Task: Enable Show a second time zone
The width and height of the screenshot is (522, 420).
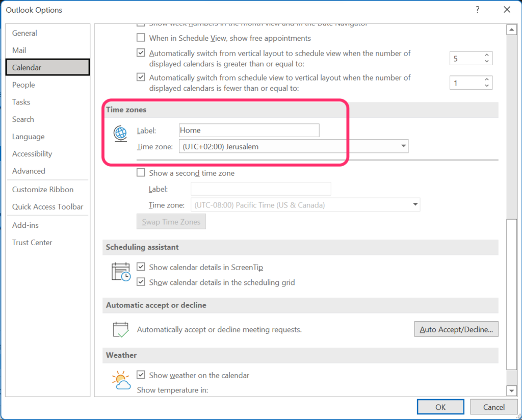Action: point(141,173)
